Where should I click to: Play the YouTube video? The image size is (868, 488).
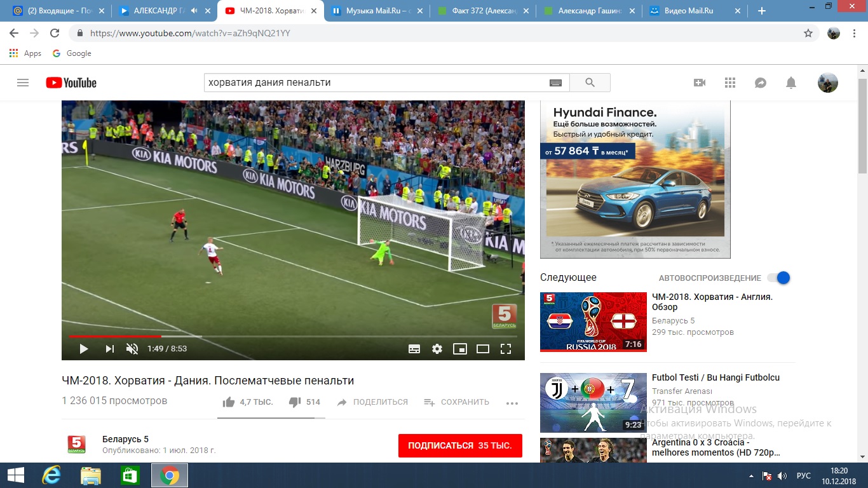(x=84, y=348)
